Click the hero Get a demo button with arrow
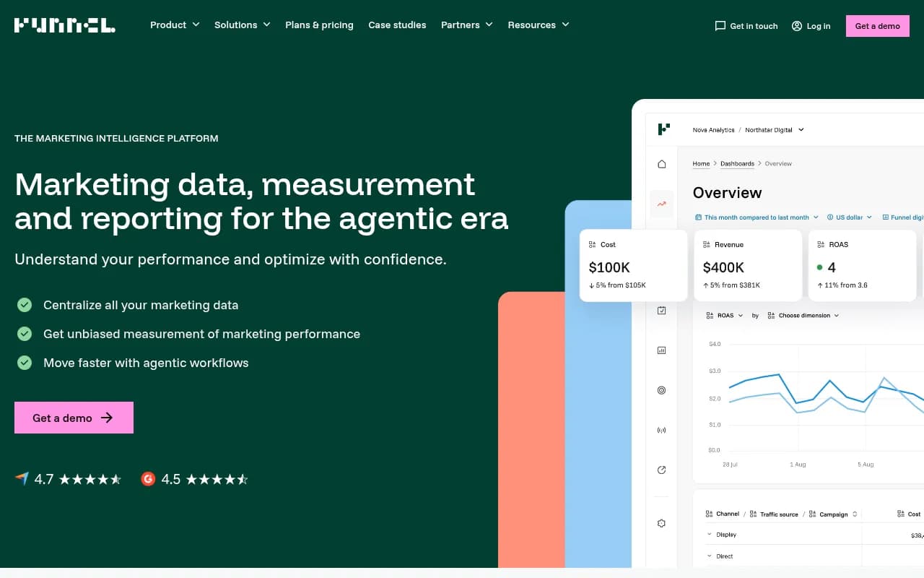 74,418
